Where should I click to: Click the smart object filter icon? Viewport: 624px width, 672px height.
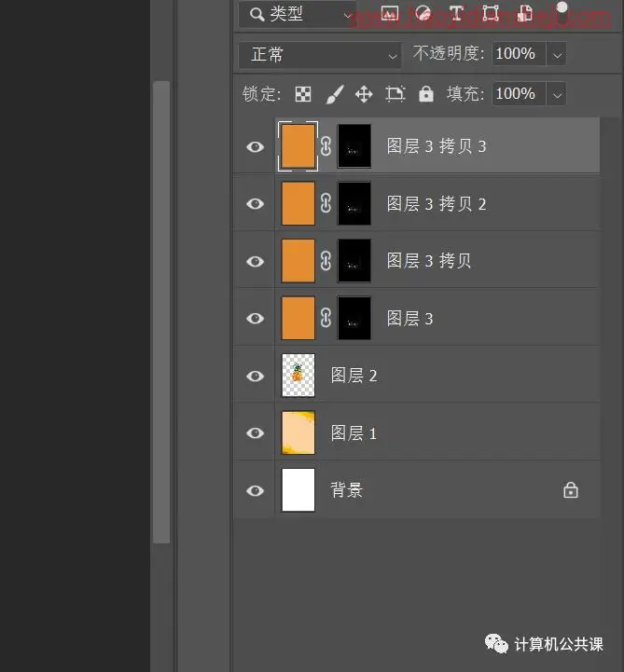[524, 14]
